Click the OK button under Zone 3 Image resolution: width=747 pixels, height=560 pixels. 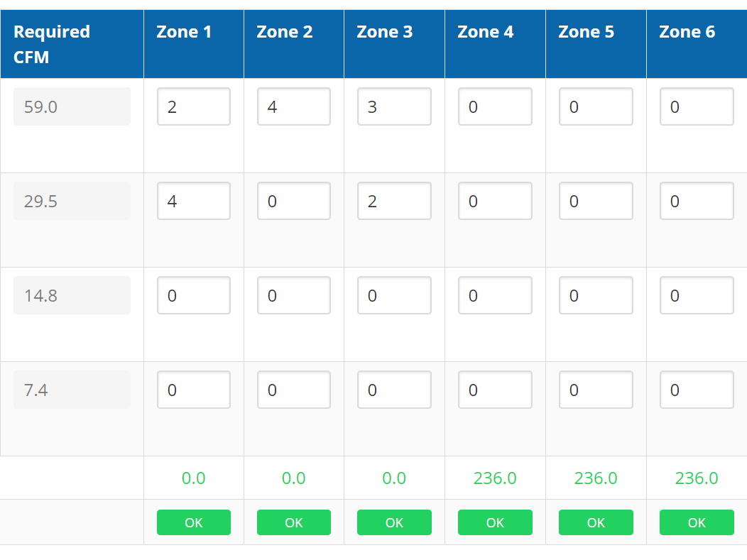point(394,522)
